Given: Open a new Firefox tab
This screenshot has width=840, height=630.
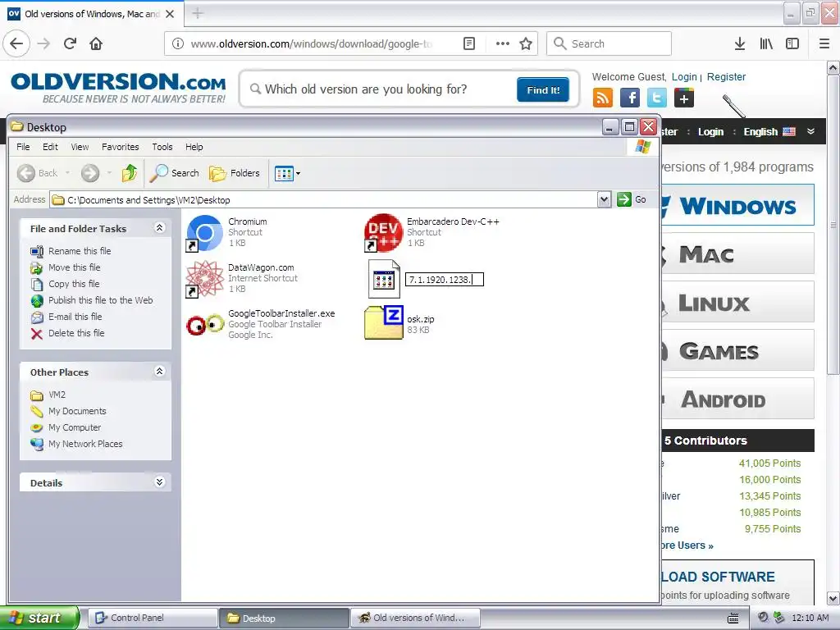Looking at the screenshot, I should [197, 13].
